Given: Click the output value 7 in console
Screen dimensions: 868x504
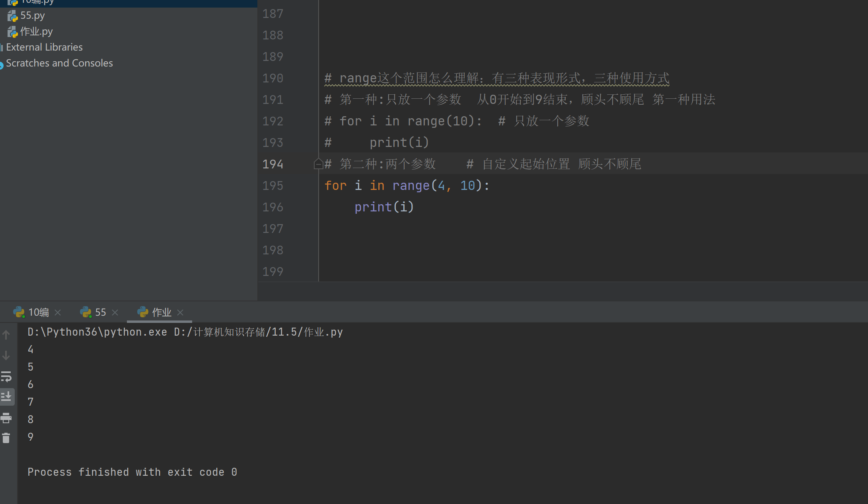Looking at the screenshot, I should coord(31,402).
